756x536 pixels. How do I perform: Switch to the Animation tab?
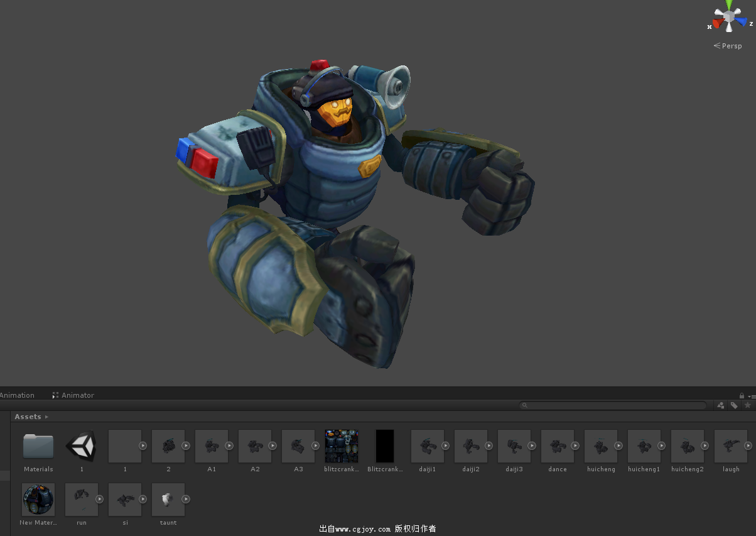pyautogui.click(x=17, y=395)
